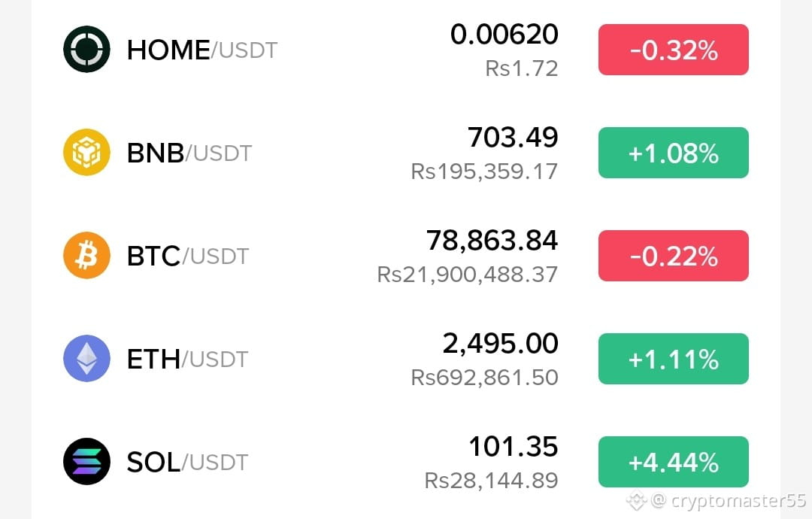Open the BTC/USDT trading pair

coord(188,256)
